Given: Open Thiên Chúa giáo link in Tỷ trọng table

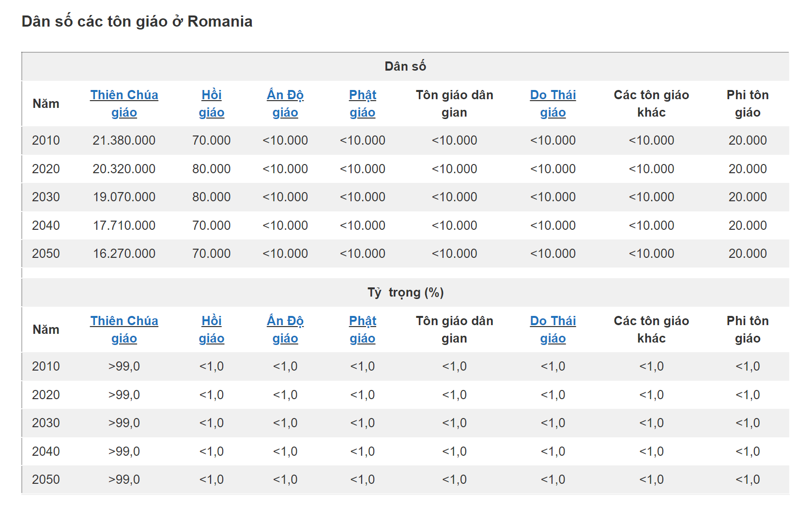Looking at the screenshot, I should click(124, 321).
